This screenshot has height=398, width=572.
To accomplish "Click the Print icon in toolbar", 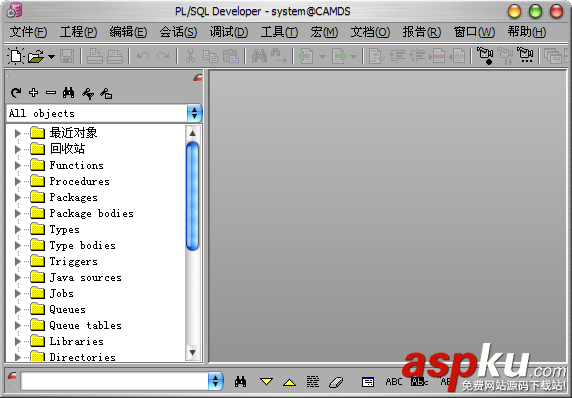I will pyautogui.click(x=94, y=57).
